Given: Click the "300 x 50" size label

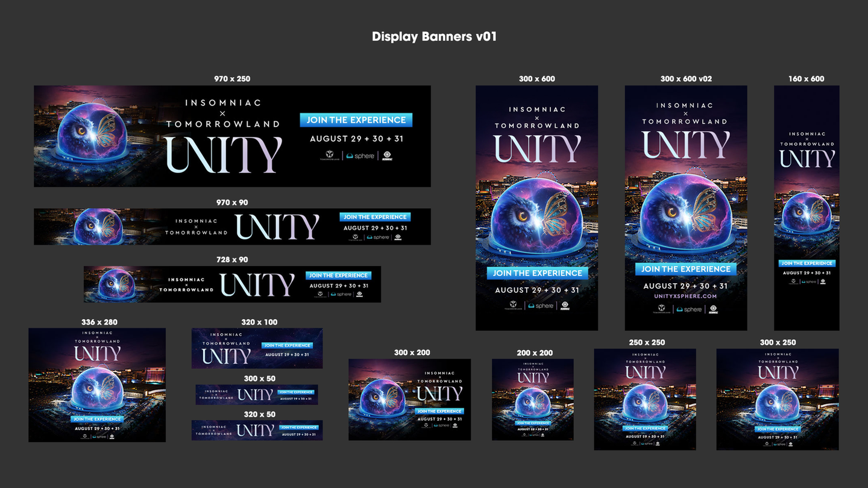Looking at the screenshot, I should 260,379.
